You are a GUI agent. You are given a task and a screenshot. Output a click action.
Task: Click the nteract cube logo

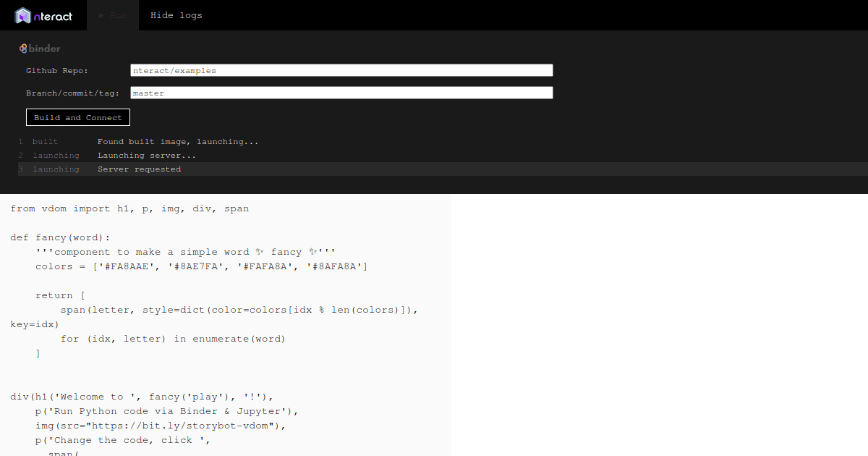click(x=24, y=14)
